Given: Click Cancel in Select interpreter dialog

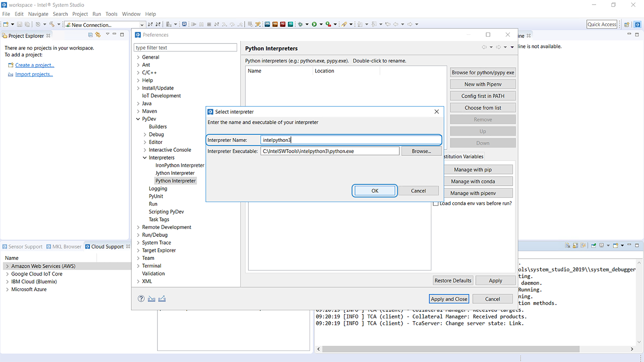Looking at the screenshot, I should click(418, 191).
